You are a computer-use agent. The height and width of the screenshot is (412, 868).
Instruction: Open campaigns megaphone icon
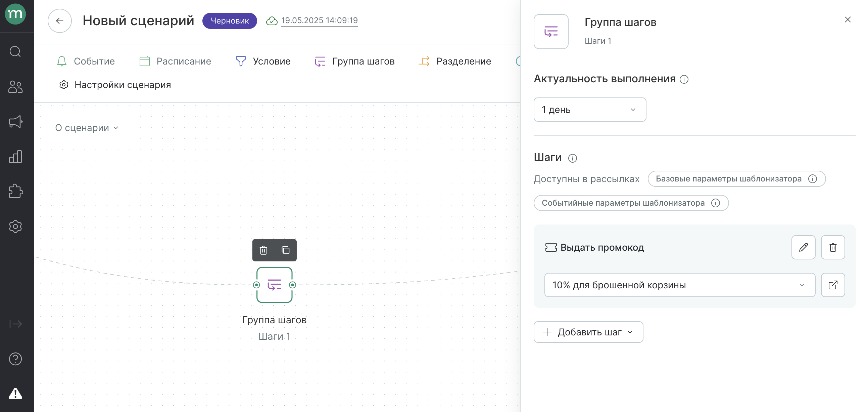(15, 122)
